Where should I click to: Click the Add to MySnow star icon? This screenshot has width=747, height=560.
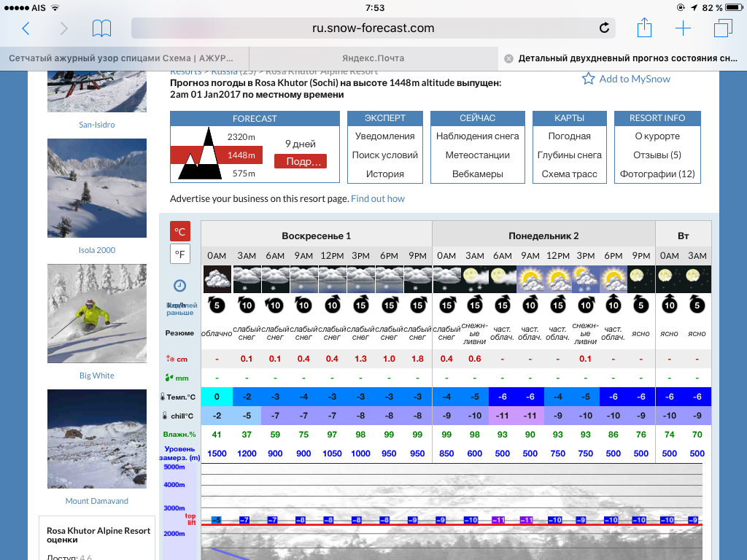589,79
